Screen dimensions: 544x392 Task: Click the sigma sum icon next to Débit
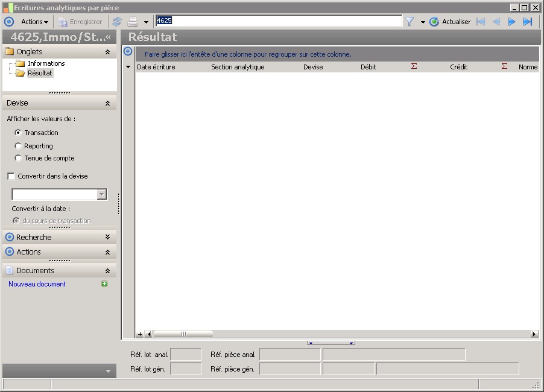[414, 66]
